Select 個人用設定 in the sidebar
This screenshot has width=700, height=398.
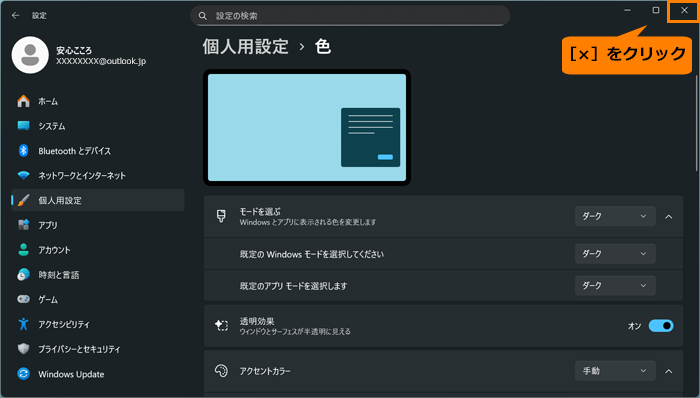coord(98,200)
